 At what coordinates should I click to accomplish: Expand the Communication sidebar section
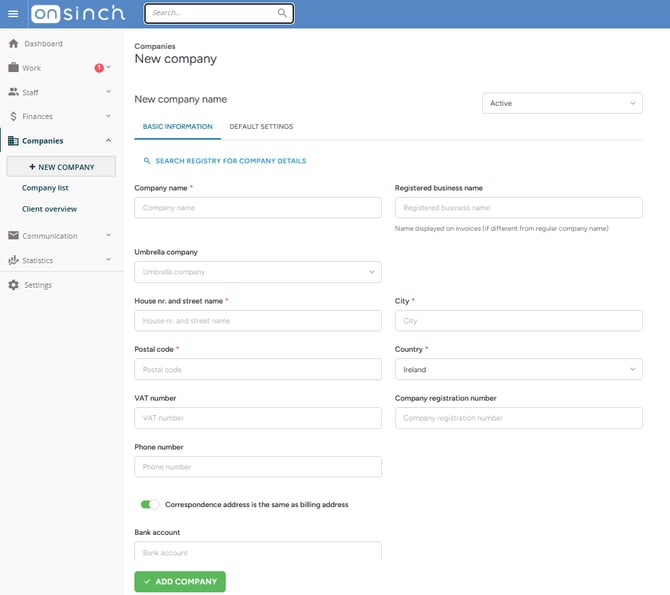point(108,236)
